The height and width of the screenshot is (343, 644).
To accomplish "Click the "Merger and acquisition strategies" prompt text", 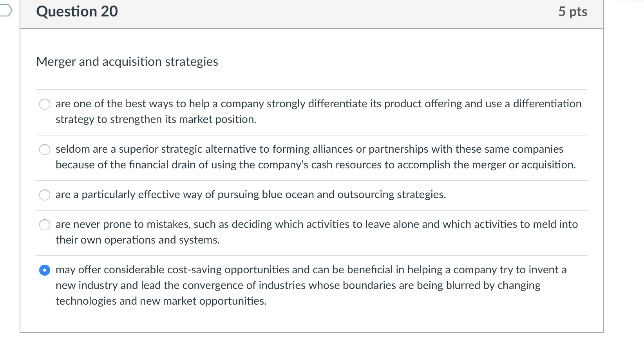I will point(127,61).
